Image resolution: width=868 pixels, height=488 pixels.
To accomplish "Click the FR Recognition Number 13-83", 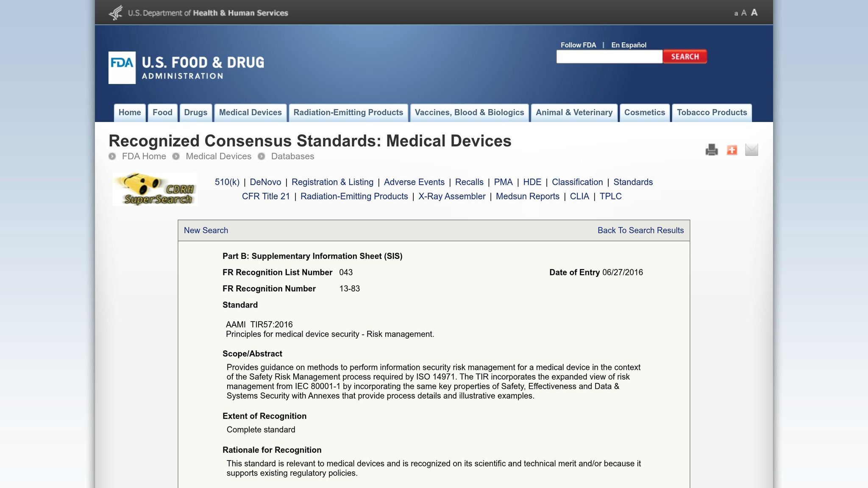I will pos(350,289).
